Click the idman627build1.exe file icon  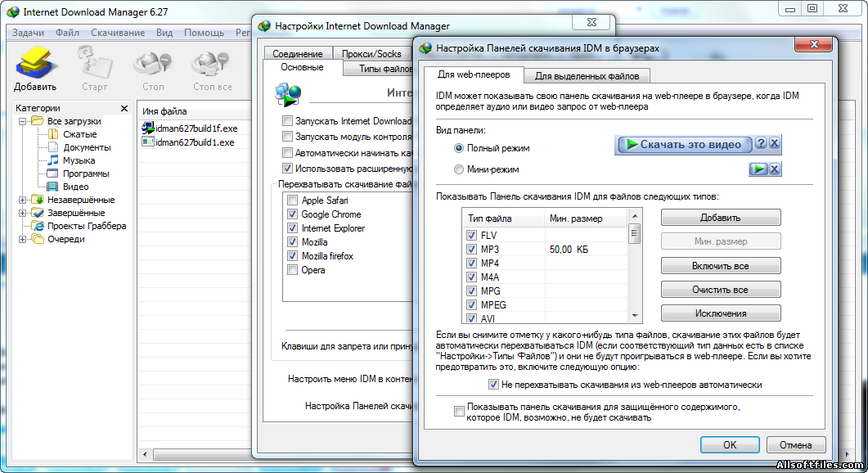pos(148,142)
